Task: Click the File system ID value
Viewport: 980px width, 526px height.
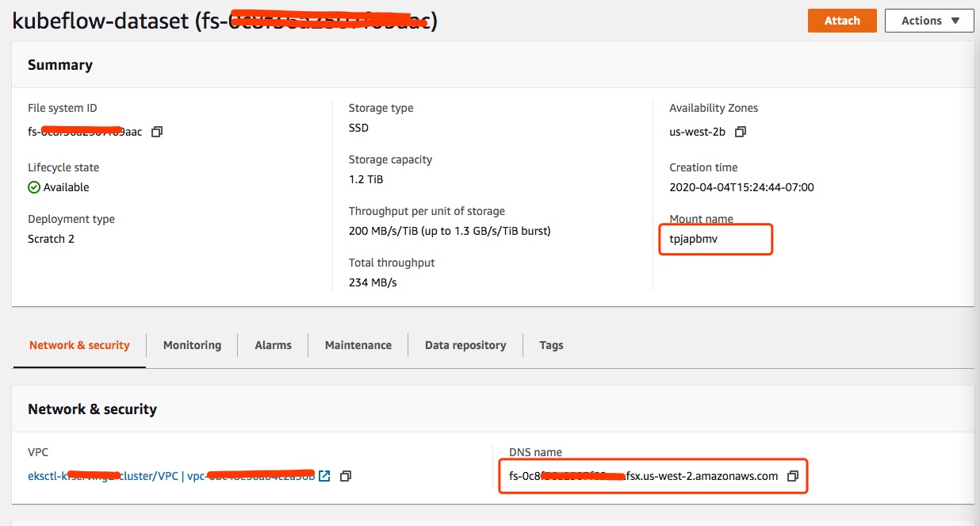Action: coord(85,132)
